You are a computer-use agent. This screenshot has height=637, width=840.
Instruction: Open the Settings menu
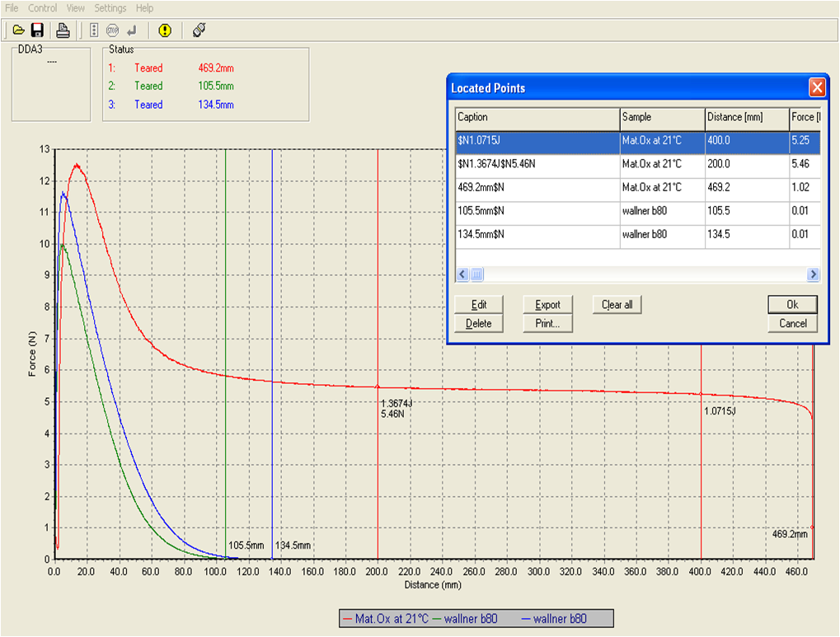(x=110, y=8)
